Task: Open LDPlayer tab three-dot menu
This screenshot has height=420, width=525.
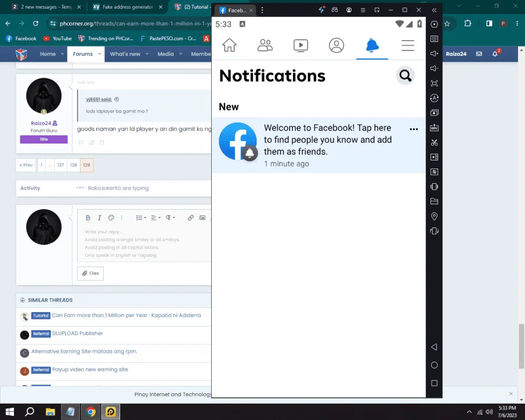Action: [x=262, y=10]
